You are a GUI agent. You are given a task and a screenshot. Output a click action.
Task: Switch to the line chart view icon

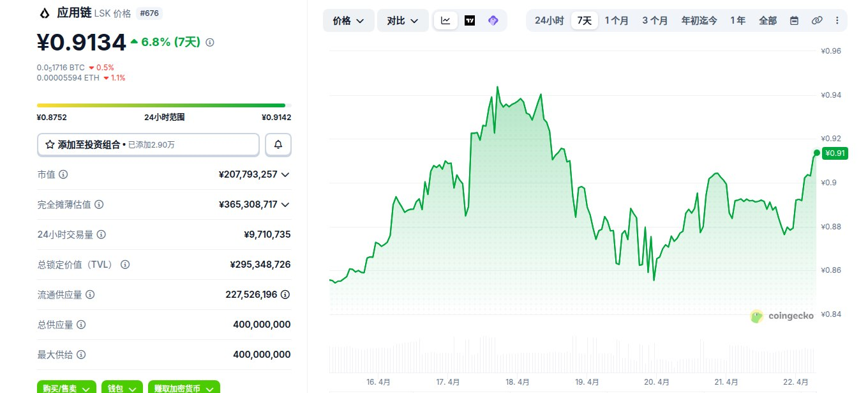pyautogui.click(x=445, y=20)
